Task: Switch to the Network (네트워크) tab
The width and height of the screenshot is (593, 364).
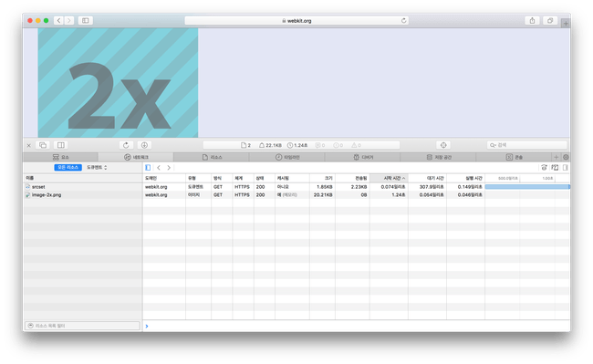Action: point(136,157)
